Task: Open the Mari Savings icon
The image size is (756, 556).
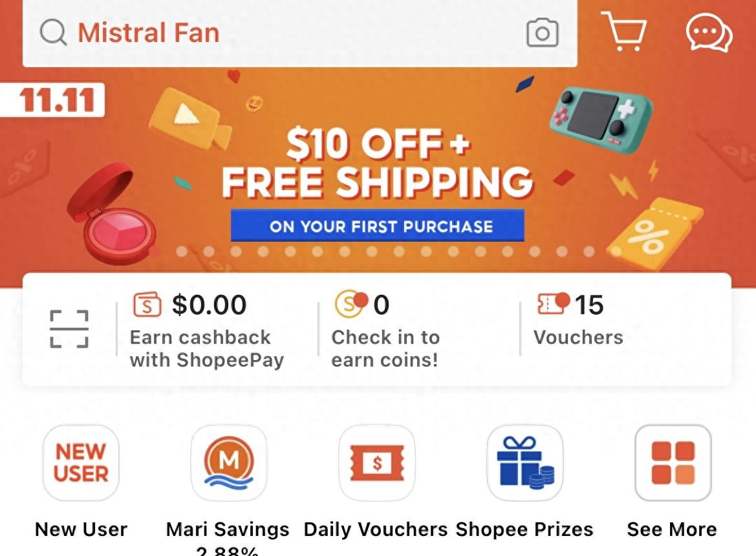Action: (x=228, y=462)
